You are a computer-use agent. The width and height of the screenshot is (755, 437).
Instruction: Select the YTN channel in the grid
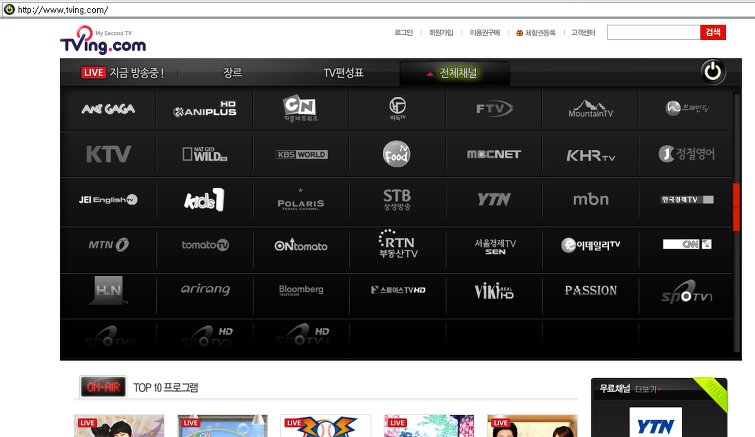click(x=494, y=199)
